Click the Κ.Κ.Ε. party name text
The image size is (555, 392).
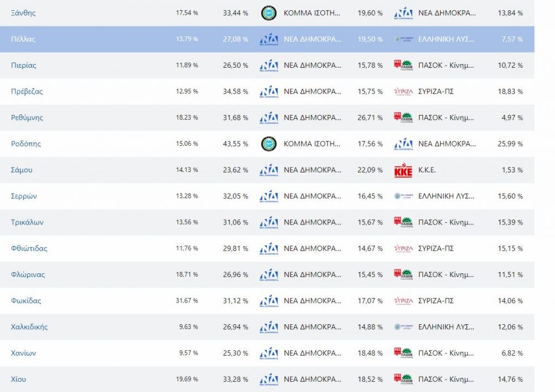(427, 170)
